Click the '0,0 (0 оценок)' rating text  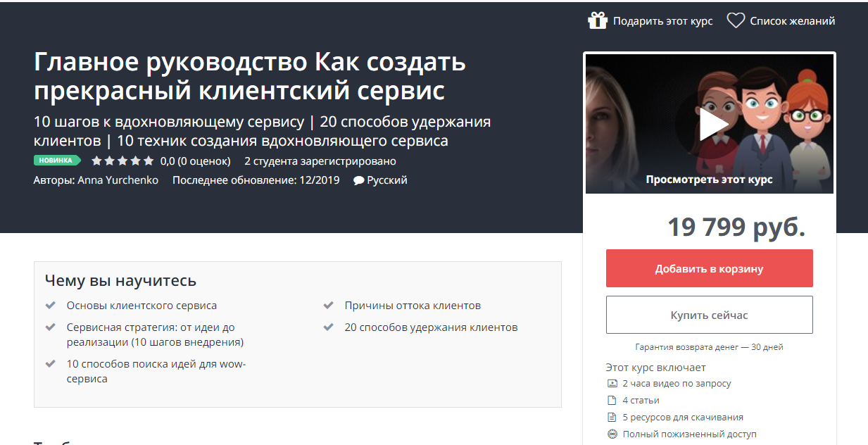tap(195, 161)
